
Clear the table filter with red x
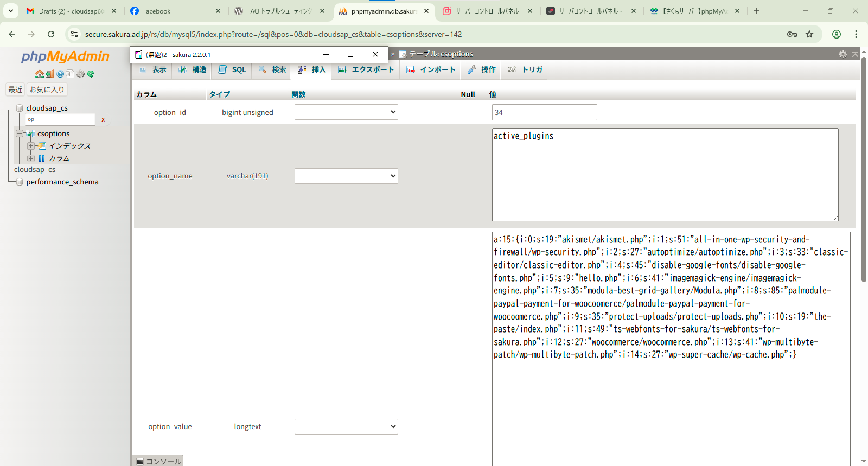(103, 119)
